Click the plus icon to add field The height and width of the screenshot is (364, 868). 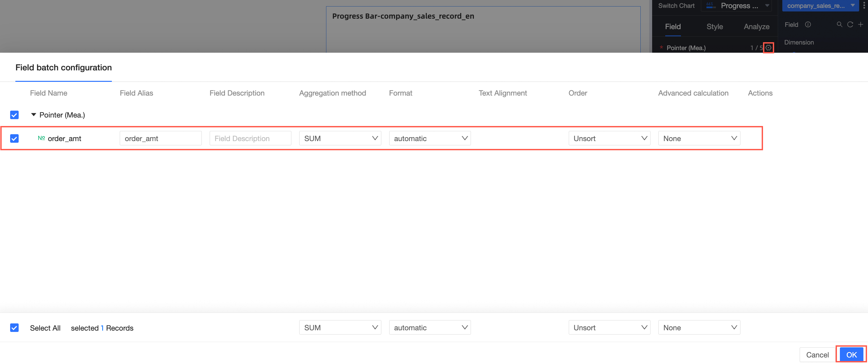pos(860,24)
